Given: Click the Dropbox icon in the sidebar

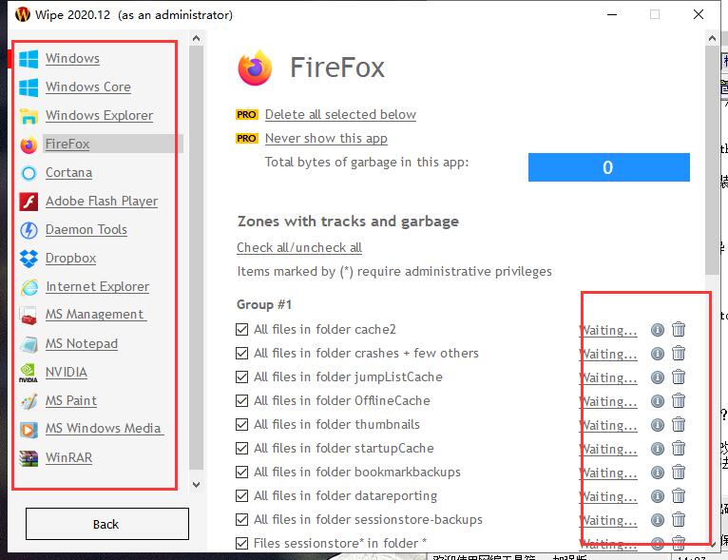Looking at the screenshot, I should [29, 259].
